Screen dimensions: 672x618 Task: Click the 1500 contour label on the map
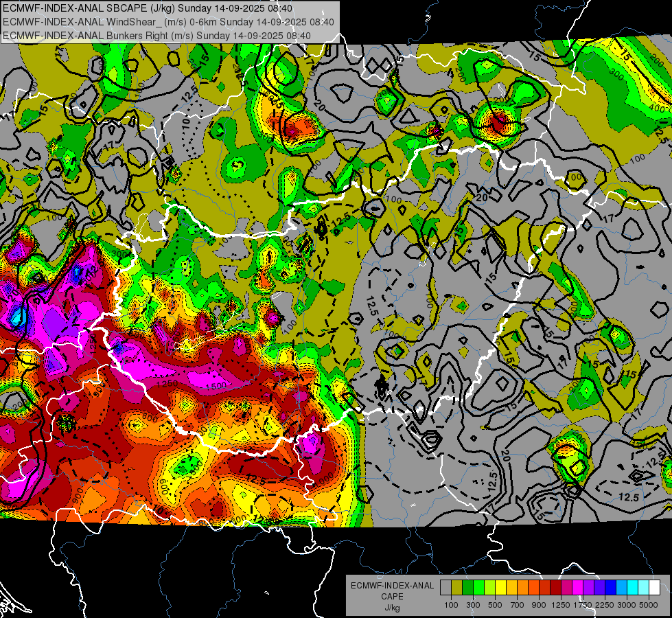click(216, 386)
